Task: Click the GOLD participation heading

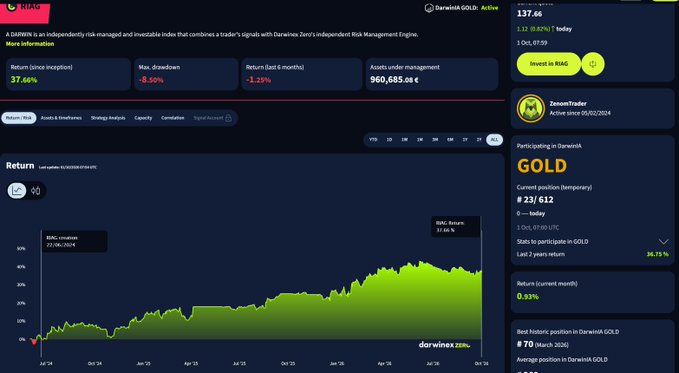Action: (542, 166)
